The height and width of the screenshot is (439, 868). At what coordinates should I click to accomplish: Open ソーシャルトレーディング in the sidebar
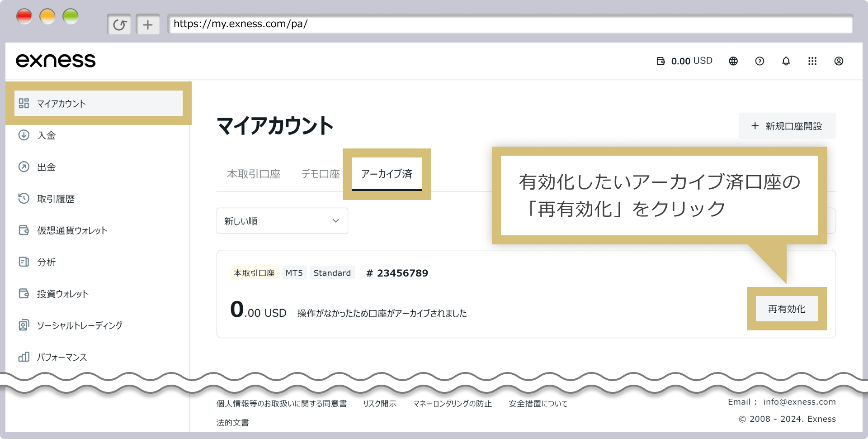click(x=80, y=325)
